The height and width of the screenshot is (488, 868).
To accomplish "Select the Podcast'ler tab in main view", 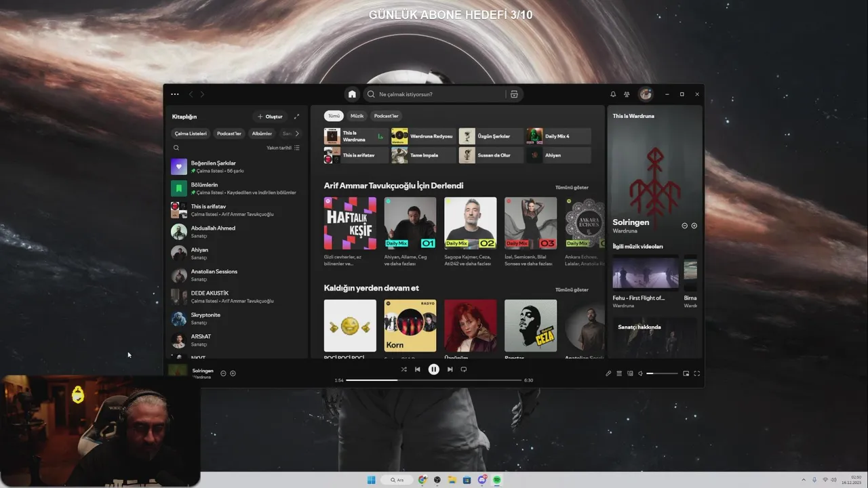I will click(x=386, y=116).
